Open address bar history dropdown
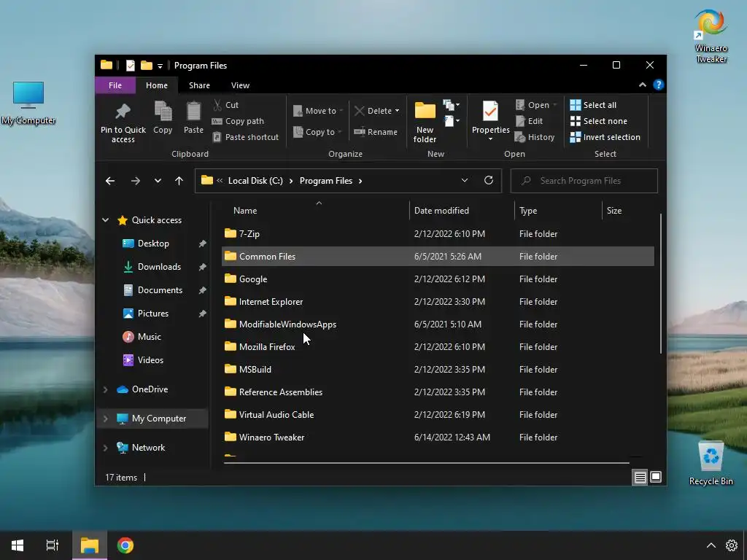 pyautogui.click(x=465, y=181)
